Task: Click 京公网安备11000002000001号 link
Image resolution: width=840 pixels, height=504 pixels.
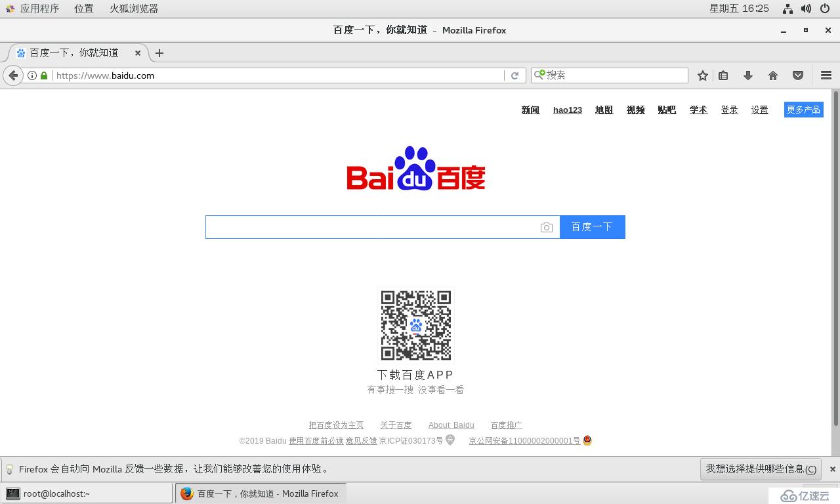Action: click(524, 441)
